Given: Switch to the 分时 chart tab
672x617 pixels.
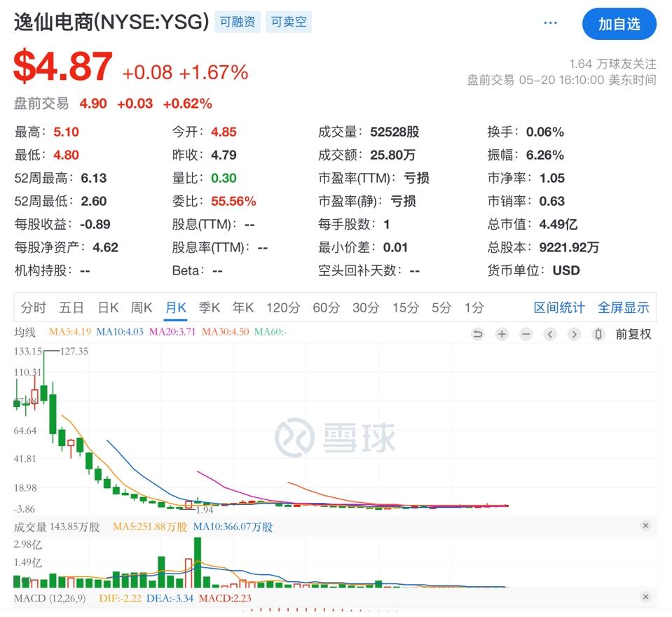Looking at the screenshot, I should click(x=34, y=307).
